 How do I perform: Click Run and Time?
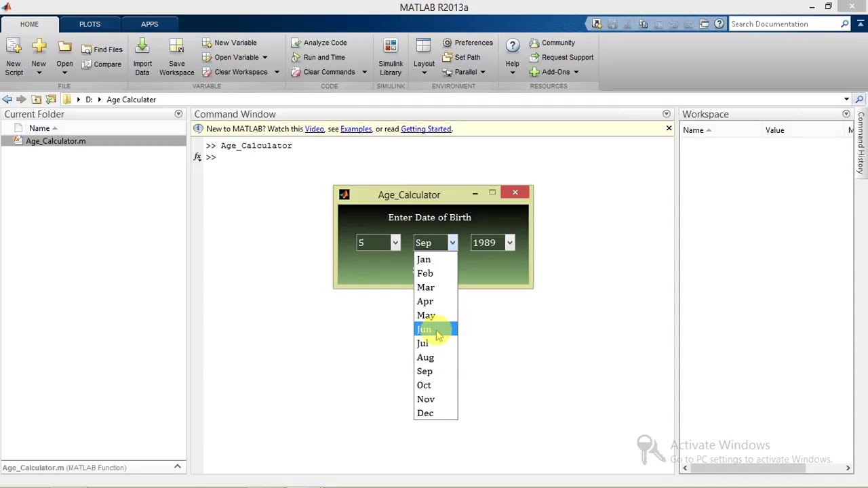[x=318, y=58]
